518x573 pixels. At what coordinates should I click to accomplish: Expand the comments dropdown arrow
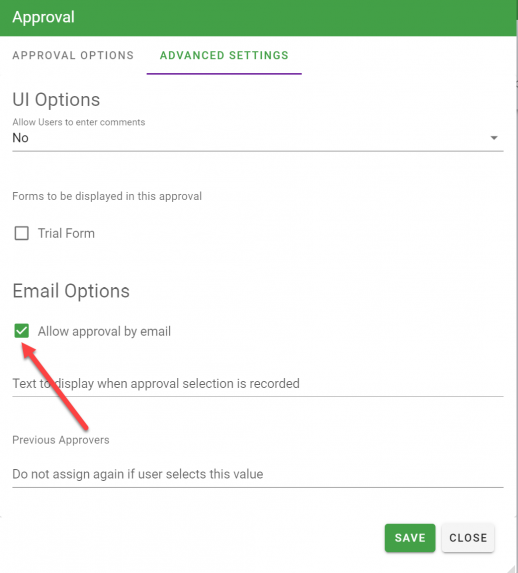(x=494, y=138)
